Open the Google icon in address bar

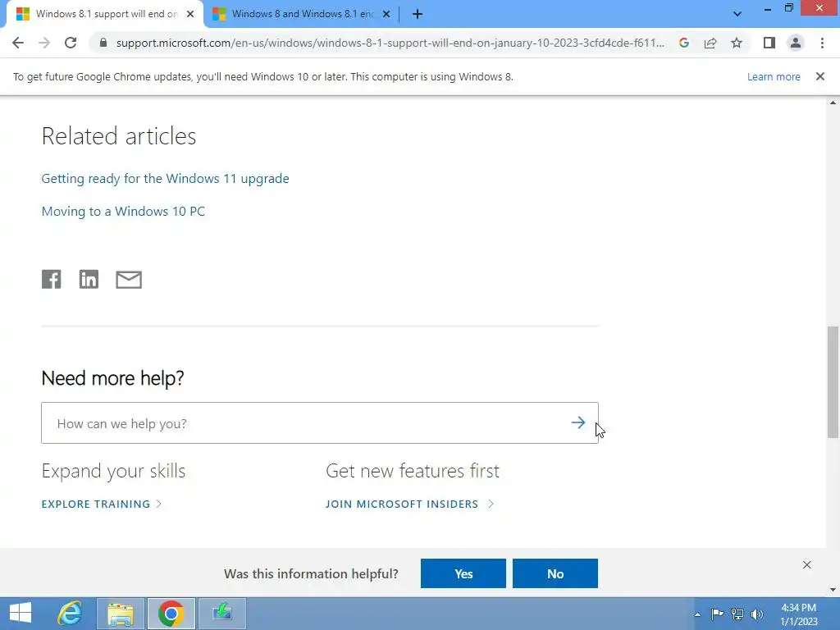point(683,43)
